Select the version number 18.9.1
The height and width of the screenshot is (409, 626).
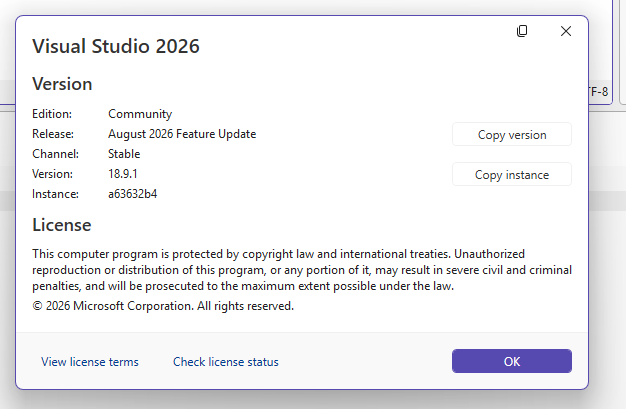123,174
